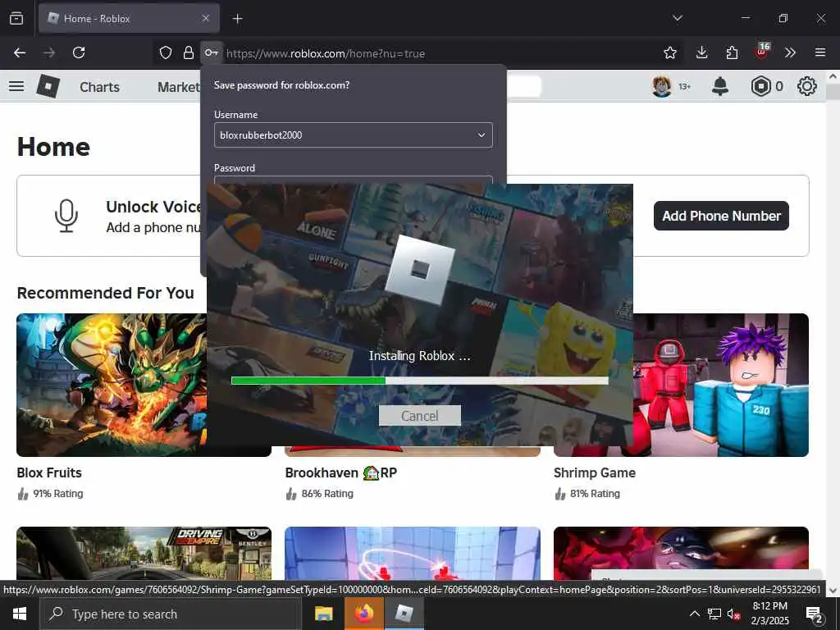Click the Blox Fruits title link
840x630 pixels.
[x=49, y=472]
